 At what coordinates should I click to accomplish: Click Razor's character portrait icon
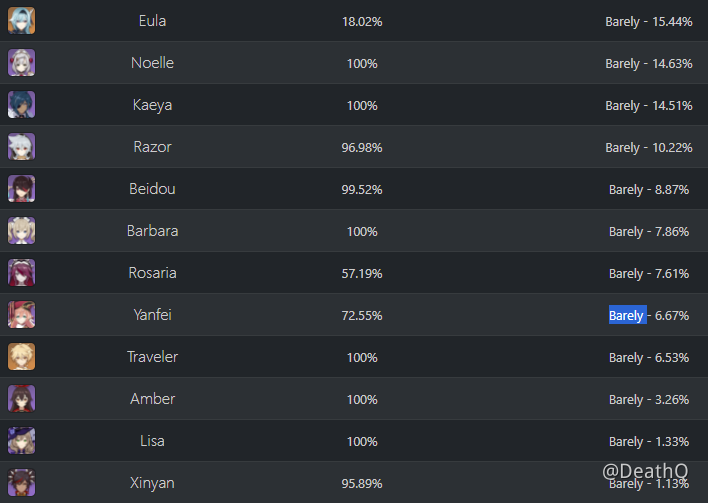[x=21, y=147]
